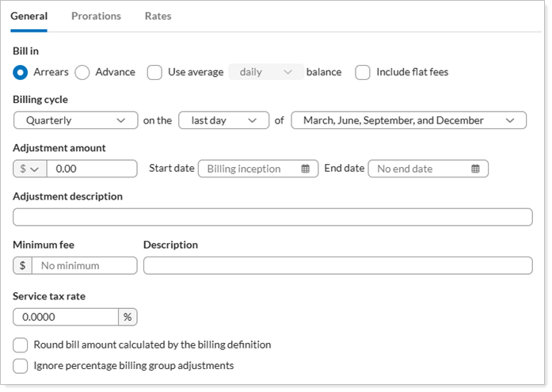
Task: Open the Quarterly billing cycle dropdown
Action: 75,120
